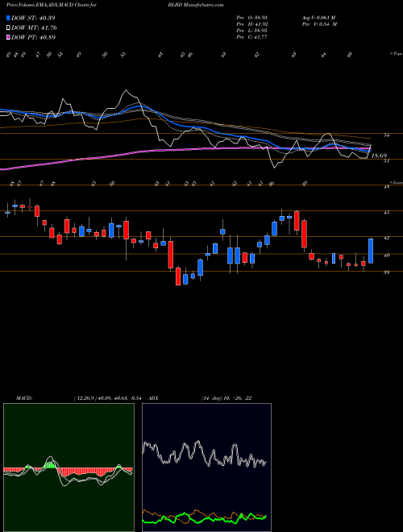Click the 'Pre C: 41.77' close value
The height and width of the screenshot is (532, 403).
coord(252,37)
